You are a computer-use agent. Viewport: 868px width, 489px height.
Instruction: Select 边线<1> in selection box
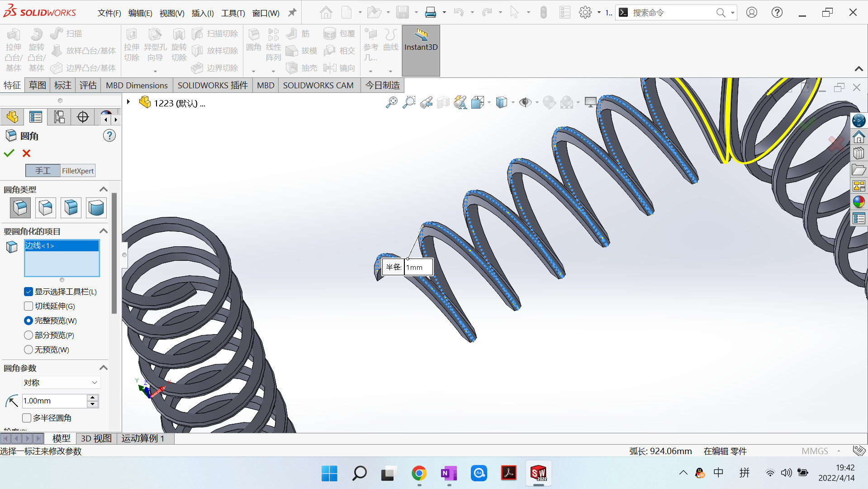(62, 245)
